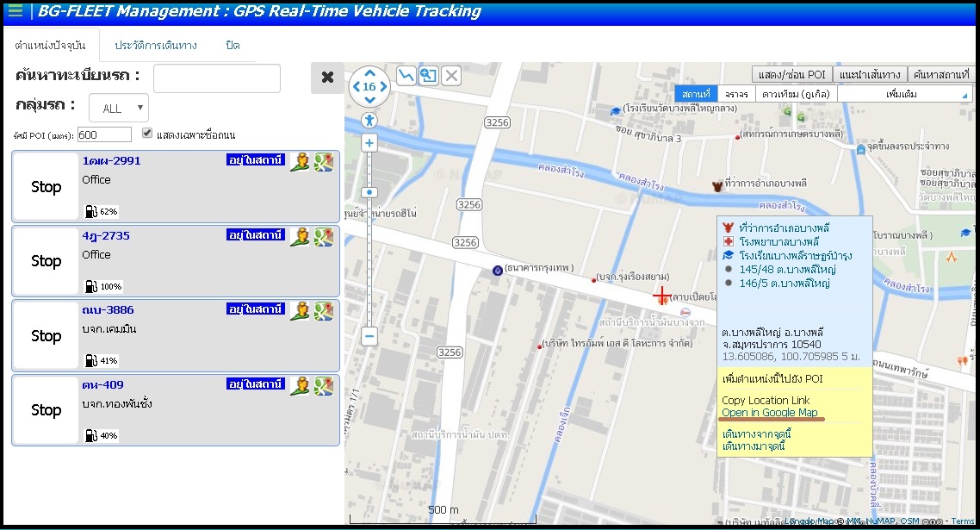
Task: Click เดินทางจากจุดนี้ in the popup
Action: pyautogui.click(x=757, y=433)
